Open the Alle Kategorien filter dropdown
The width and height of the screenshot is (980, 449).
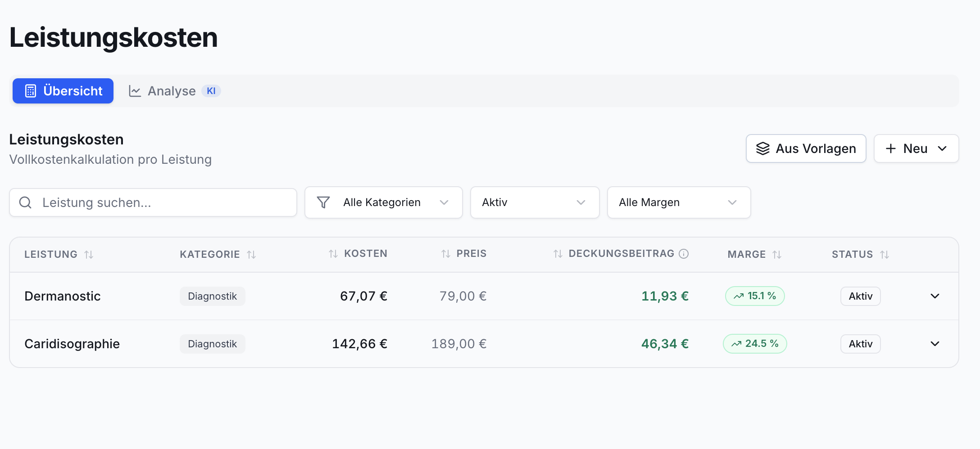(x=384, y=202)
